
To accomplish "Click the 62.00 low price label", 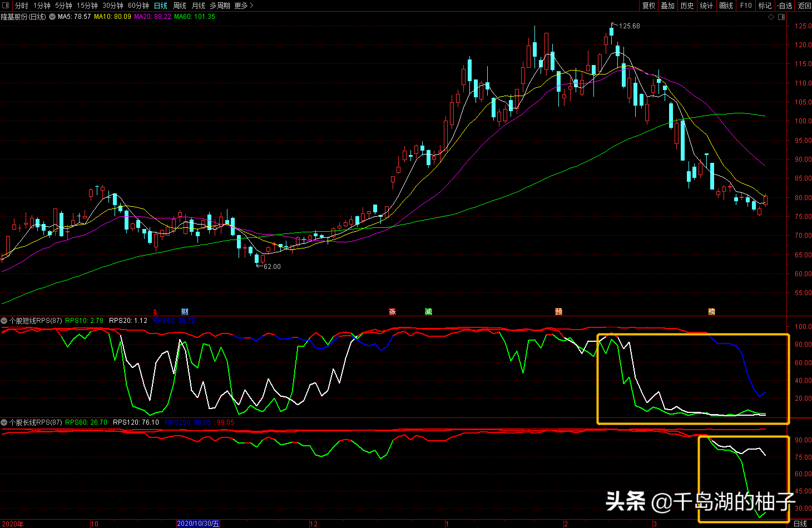I will (272, 267).
